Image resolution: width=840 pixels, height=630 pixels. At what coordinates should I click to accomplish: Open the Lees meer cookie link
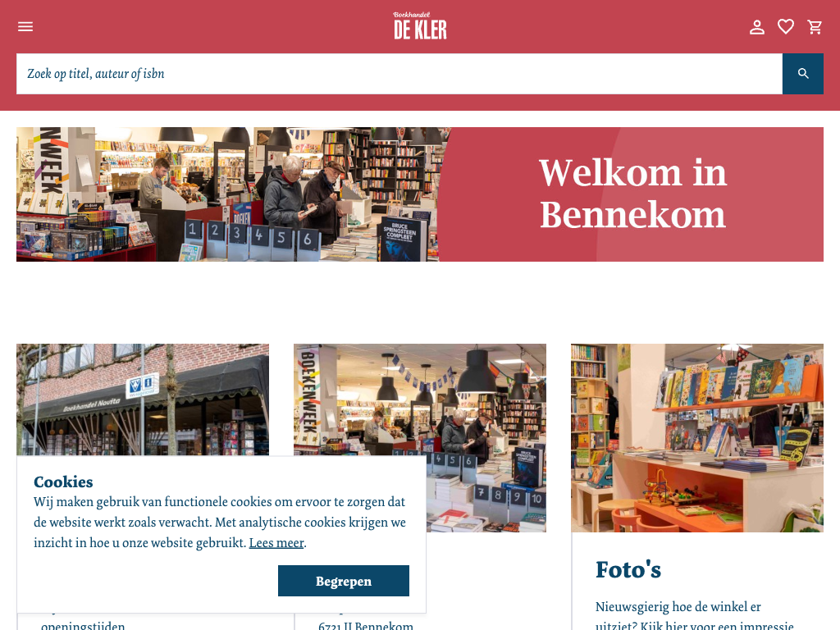pos(276,543)
